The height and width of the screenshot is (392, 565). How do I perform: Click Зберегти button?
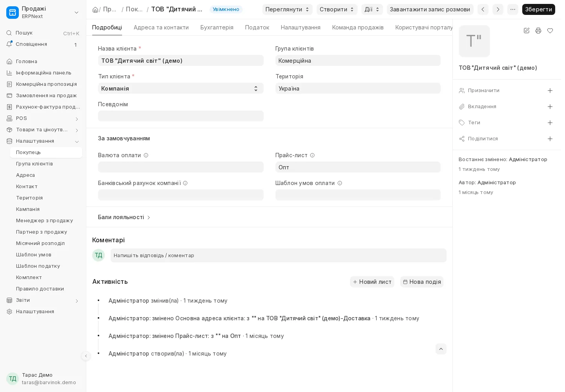point(539,9)
